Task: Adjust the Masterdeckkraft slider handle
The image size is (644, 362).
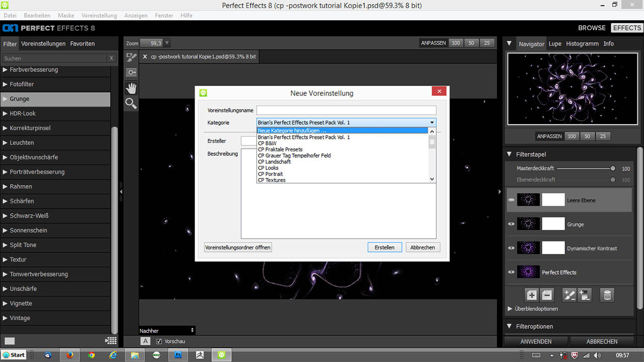Action: pyautogui.click(x=613, y=169)
